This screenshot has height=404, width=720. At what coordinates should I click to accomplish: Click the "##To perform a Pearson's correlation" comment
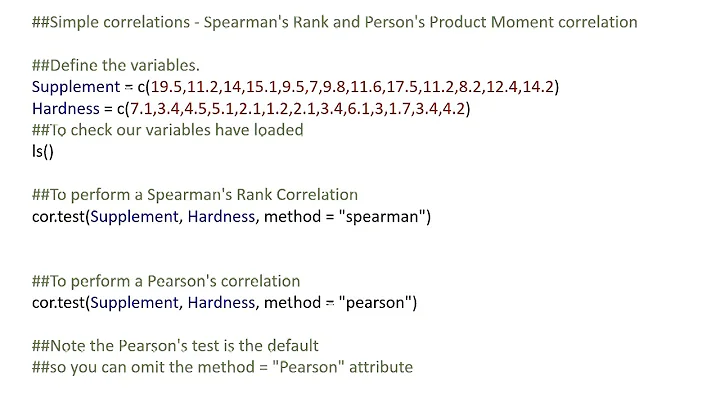pos(165,281)
